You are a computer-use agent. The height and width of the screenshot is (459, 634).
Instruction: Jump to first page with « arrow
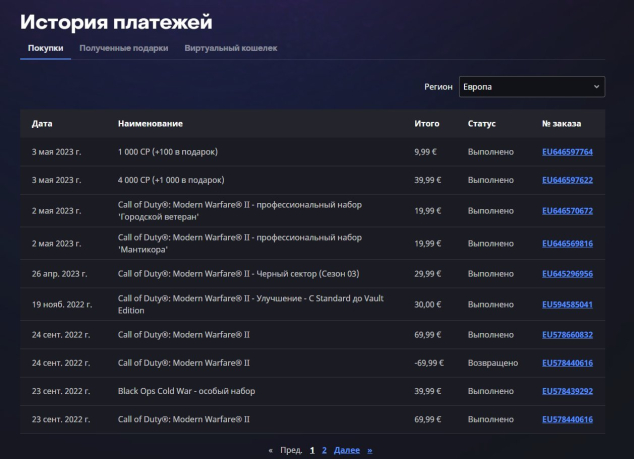tap(270, 450)
